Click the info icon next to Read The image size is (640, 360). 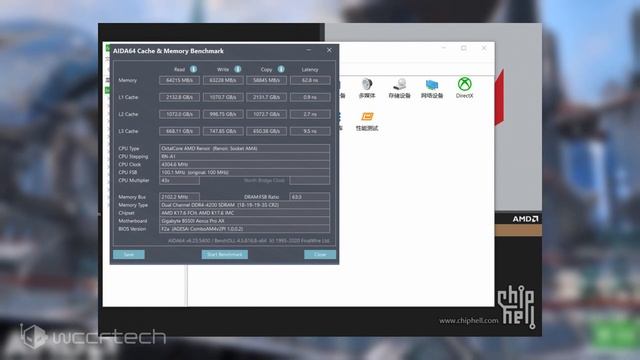click(193, 69)
